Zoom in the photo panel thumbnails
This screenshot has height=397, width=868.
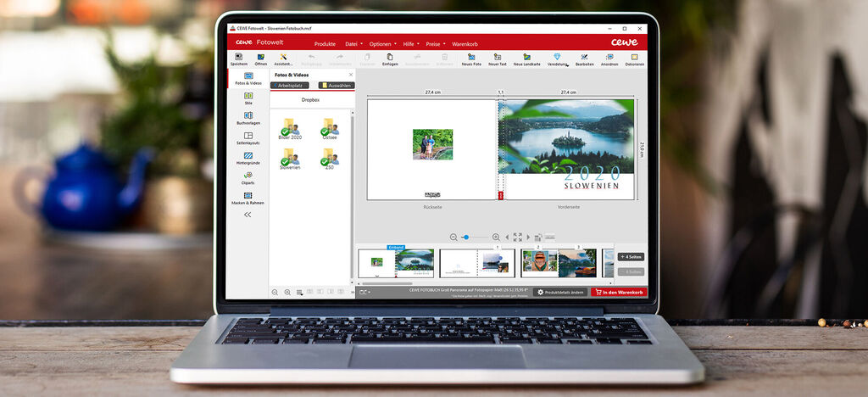(x=287, y=292)
